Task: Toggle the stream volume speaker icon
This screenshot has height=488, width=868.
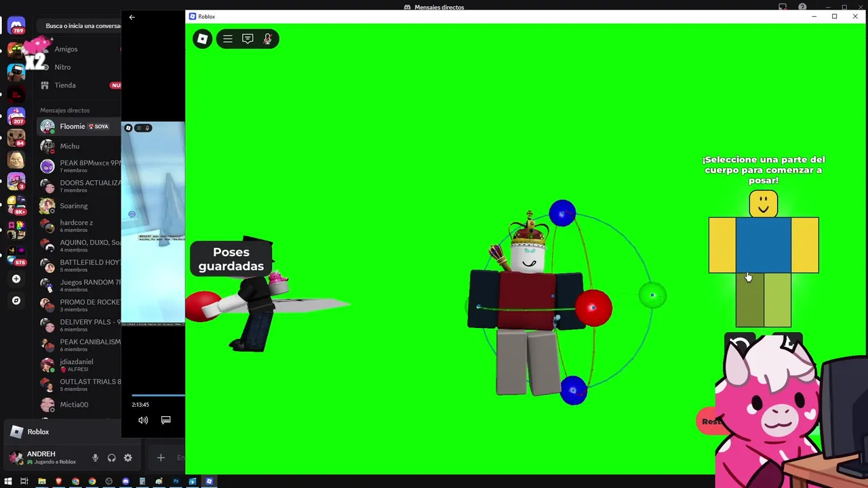Action: 143,420
